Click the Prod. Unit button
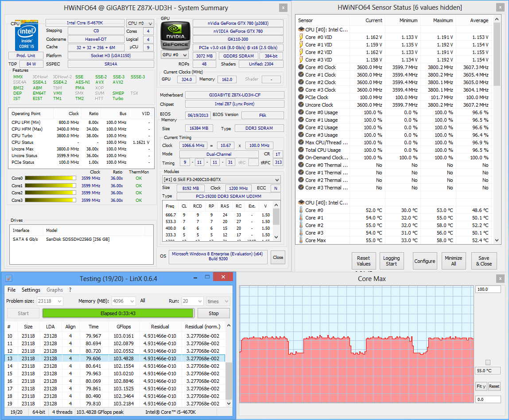 (26, 55)
